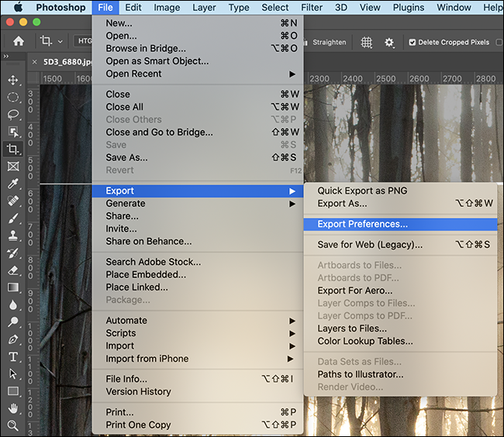The width and height of the screenshot is (504, 437).
Task: Select the Blur tool
Action: [13, 305]
